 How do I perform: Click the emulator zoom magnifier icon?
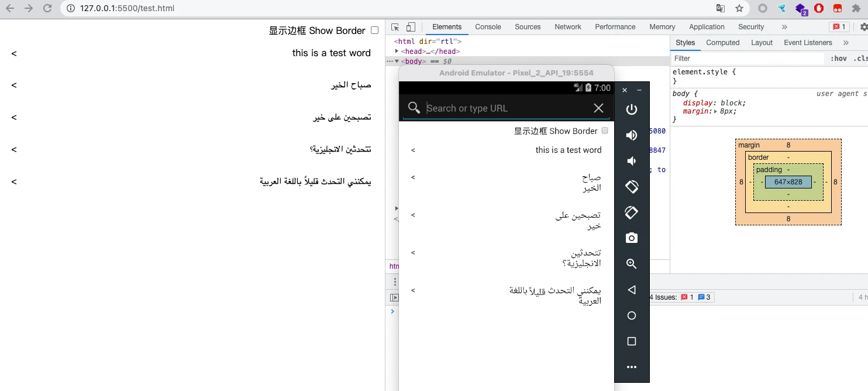tap(631, 264)
